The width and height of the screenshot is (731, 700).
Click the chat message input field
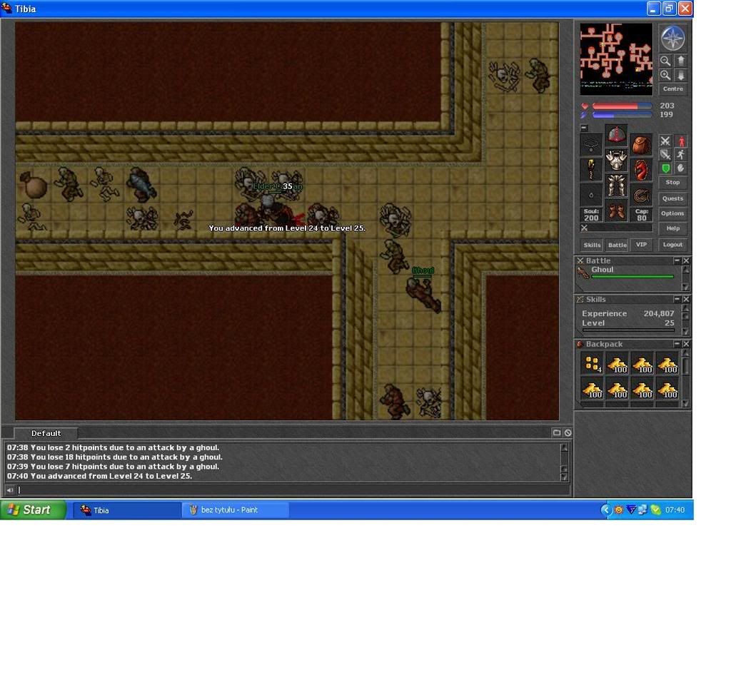point(293,490)
